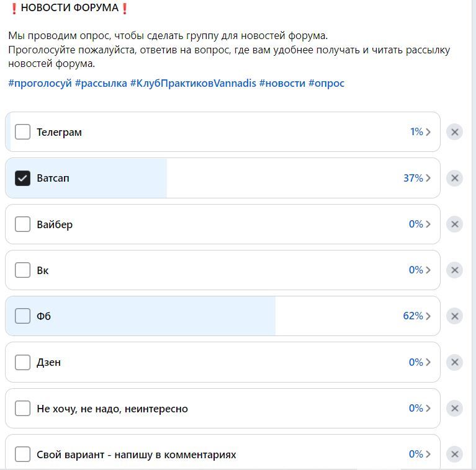
Task: Uncheck the Ватсап checkbox
Action: 22,178
